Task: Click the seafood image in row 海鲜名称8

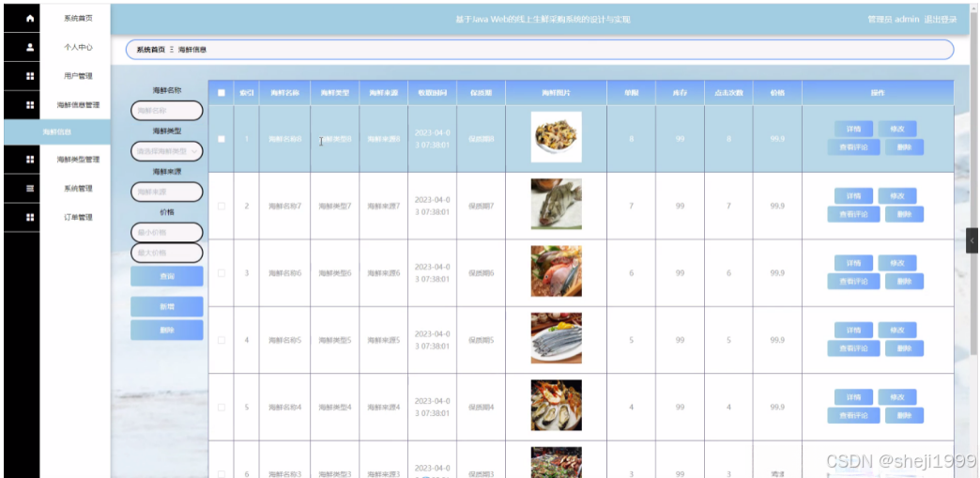Action: point(557,137)
